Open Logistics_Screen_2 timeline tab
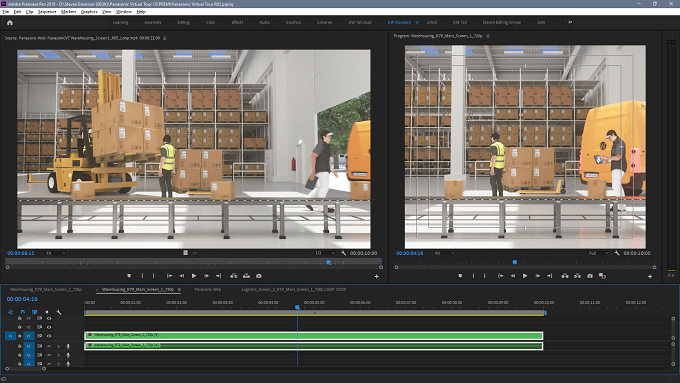 [x=294, y=289]
